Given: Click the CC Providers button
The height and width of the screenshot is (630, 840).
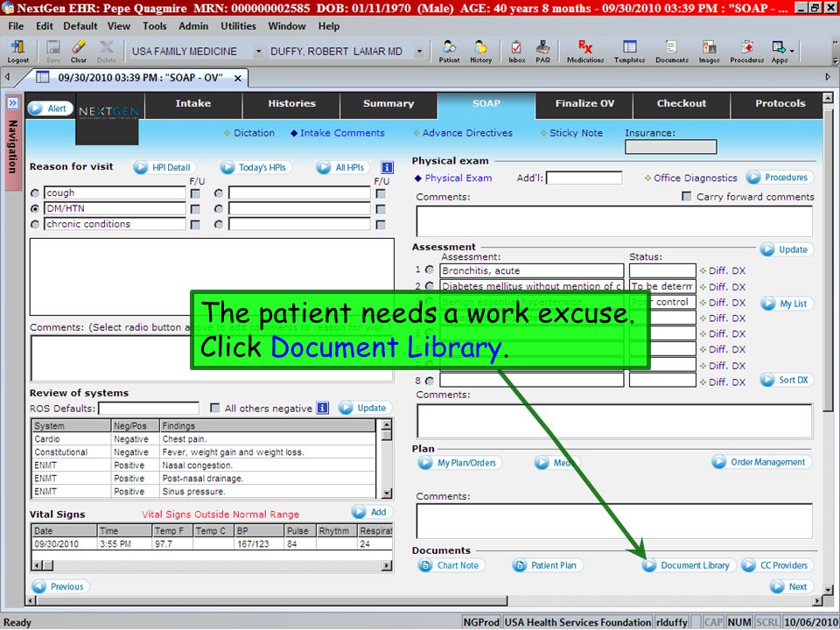Looking at the screenshot, I should [777, 565].
